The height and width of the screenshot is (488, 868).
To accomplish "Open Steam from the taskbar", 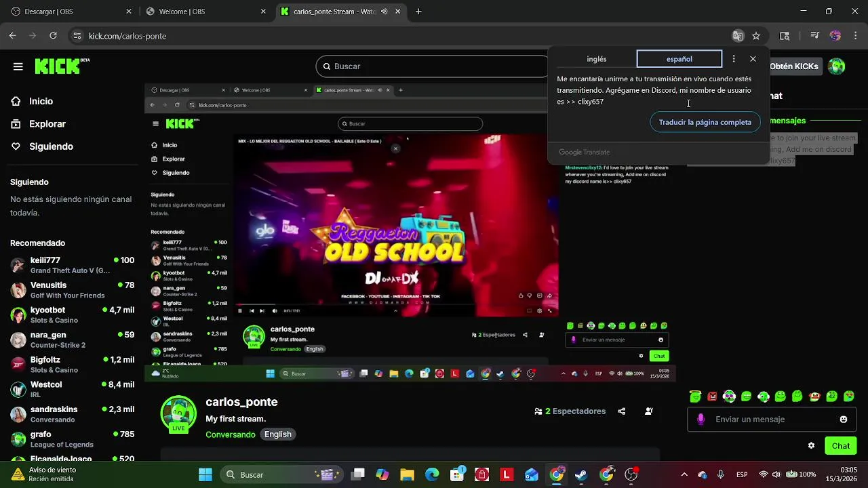I will [x=581, y=474].
